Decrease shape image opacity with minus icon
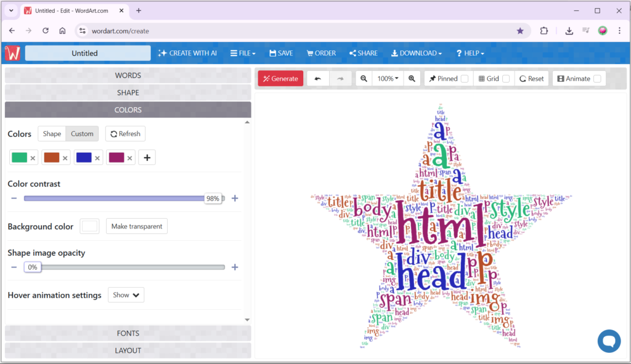Viewport: 631px width, 364px height. point(14,267)
